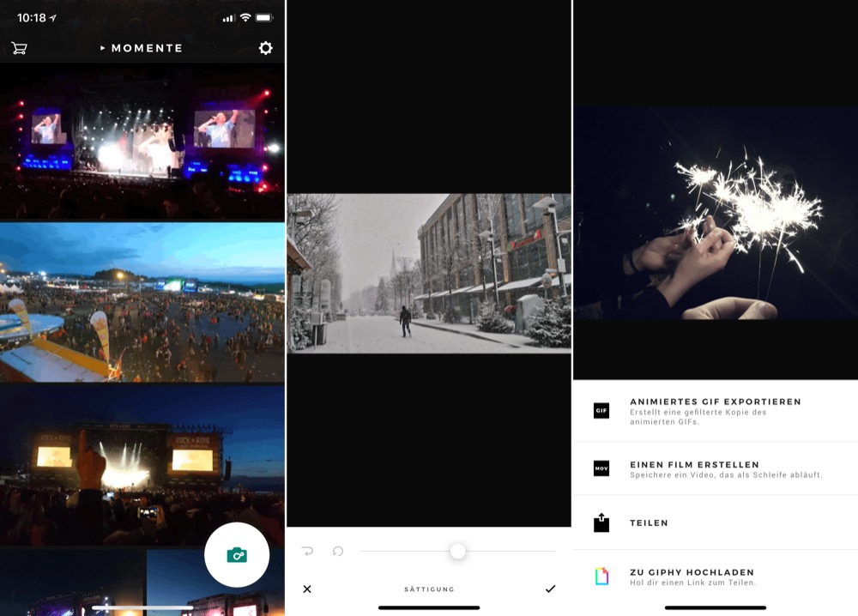Confirm saturation with the checkmark icon
Image resolution: width=858 pixels, height=616 pixels.
pos(551,589)
